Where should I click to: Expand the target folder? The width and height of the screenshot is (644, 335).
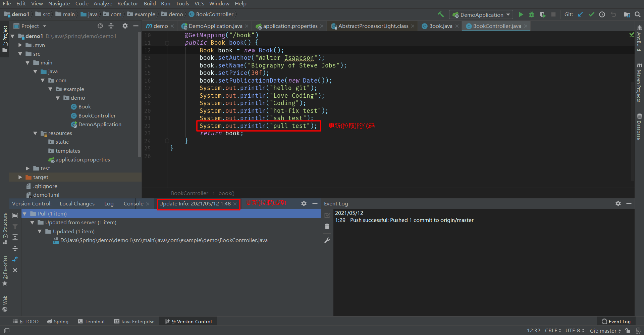[20, 177]
